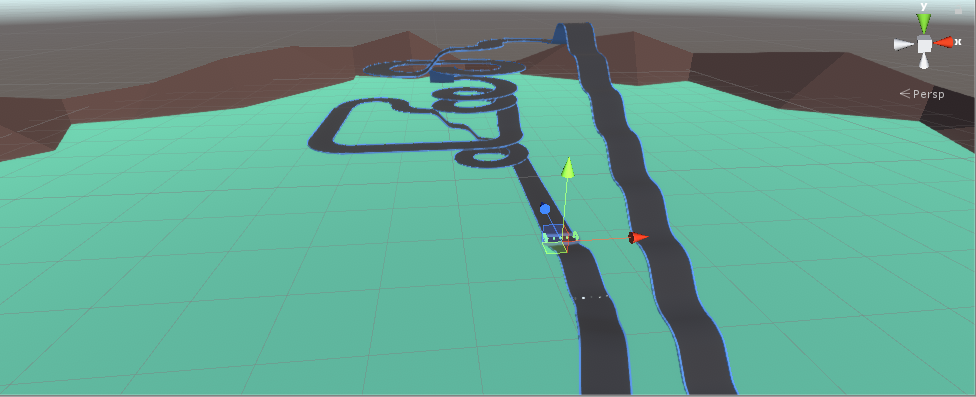This screenshot has width=976, height=397.
Task: Click the white bottom cone on orientation gizmo
Action: coord(924,61)
